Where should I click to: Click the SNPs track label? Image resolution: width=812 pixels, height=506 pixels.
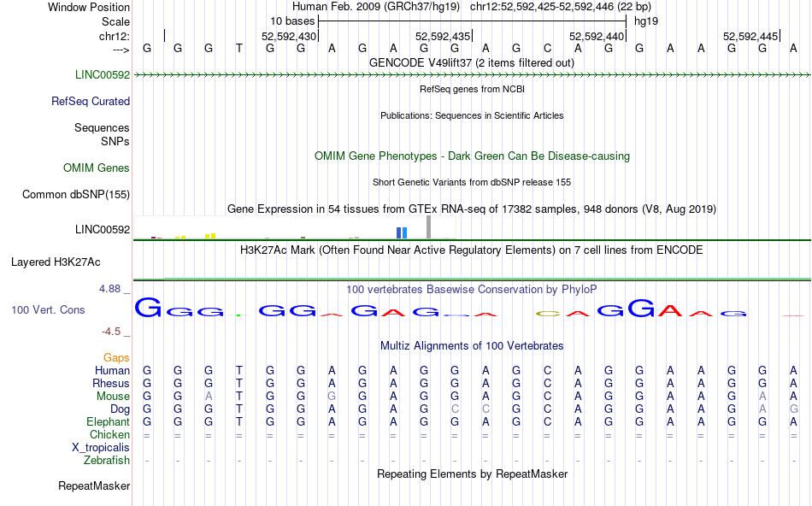point(115,141)
